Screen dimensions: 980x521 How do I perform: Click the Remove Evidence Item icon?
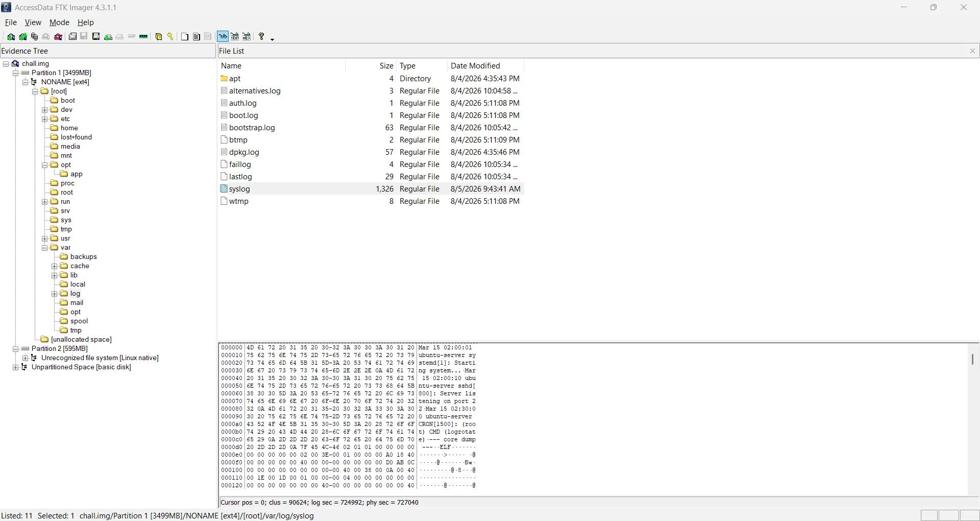[x=46, y=37]
